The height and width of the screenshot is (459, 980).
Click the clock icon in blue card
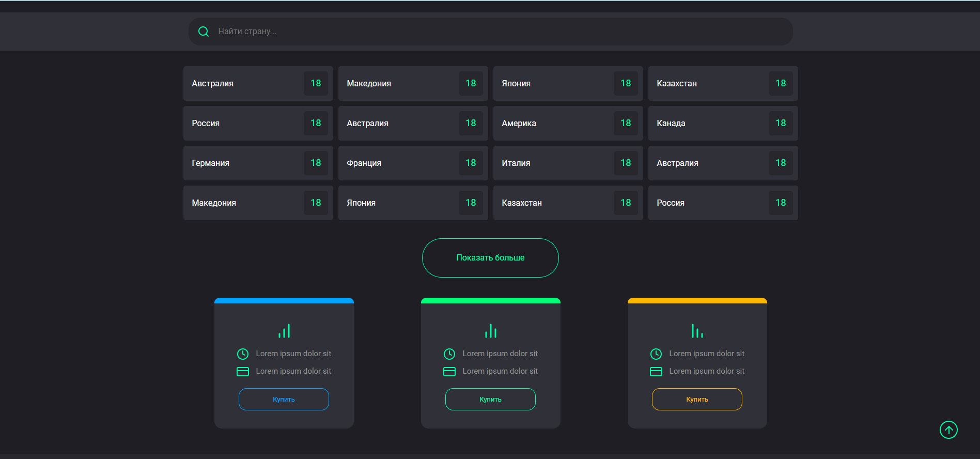pos(243,354)
